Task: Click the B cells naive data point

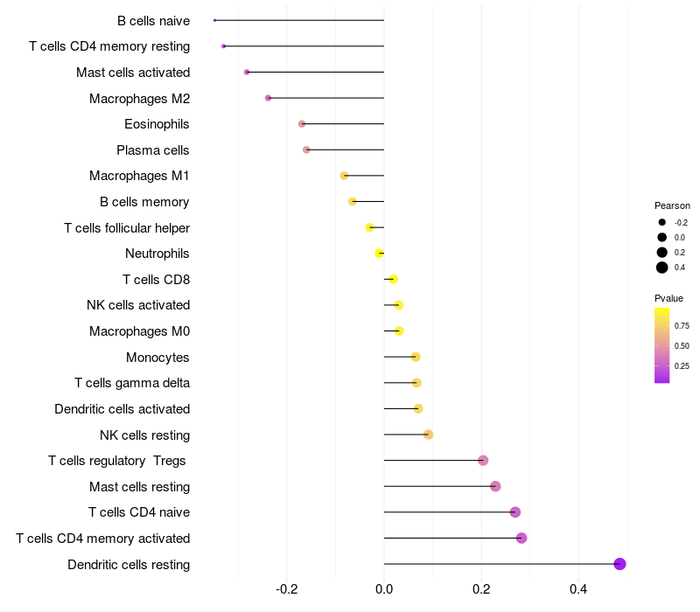Action: click(214, 20)
